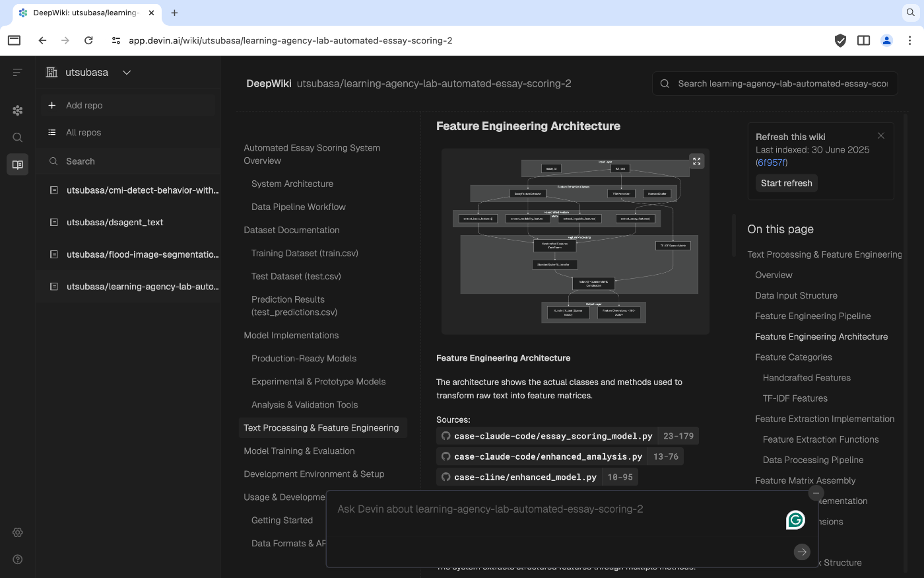The width and height of the screenshot is (924, 578).
Task: Jump to Handcrafted Features section
Action: [807, 378]
